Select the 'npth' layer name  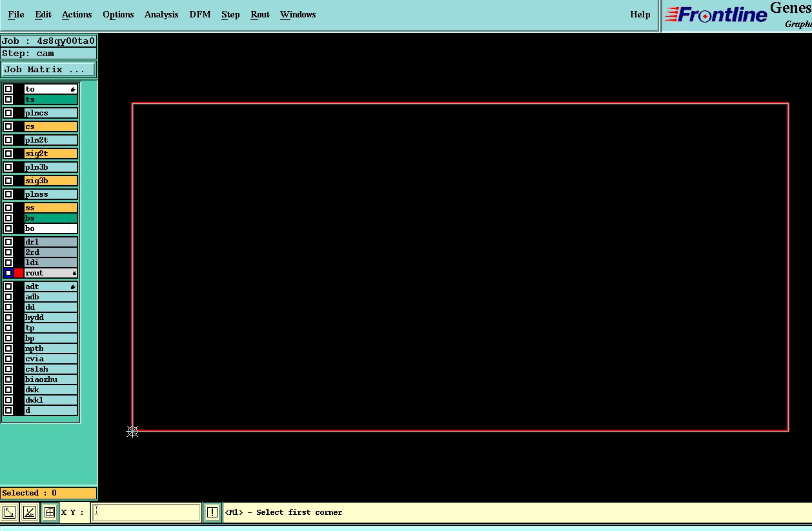pos(51,348)
